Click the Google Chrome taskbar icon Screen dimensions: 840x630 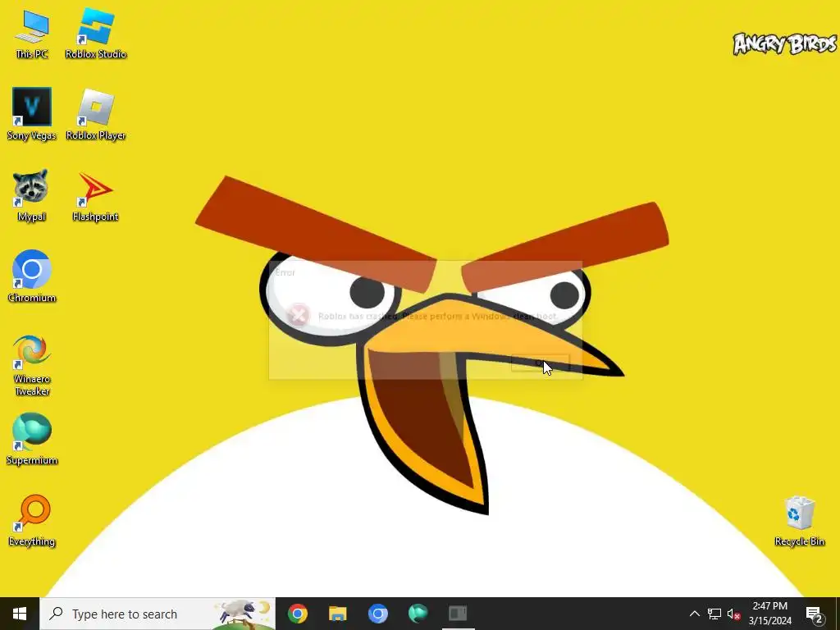pyautogui.click(x=297, y=614)
